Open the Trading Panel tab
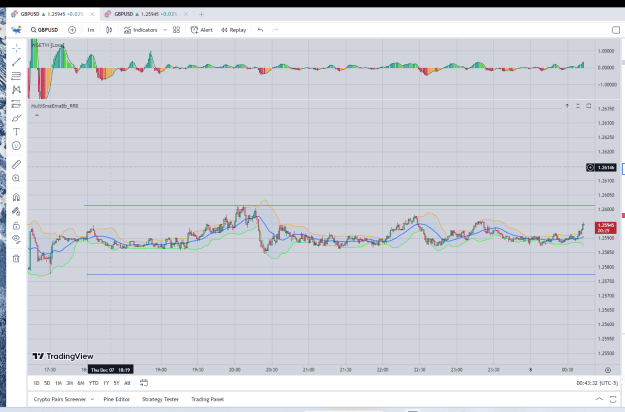The width and height of the screenshot is (625, 412). tap(207, 399)
